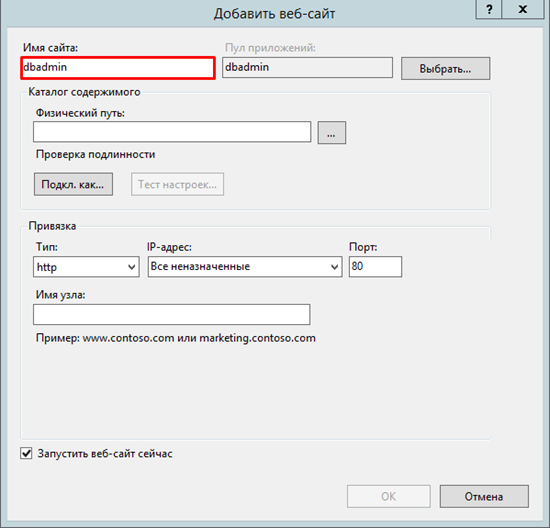Viewport: 550px width, 528px height.
Task: Open the Тип combo box showing http
Action: pyautogui.click(x=86, y=267)
